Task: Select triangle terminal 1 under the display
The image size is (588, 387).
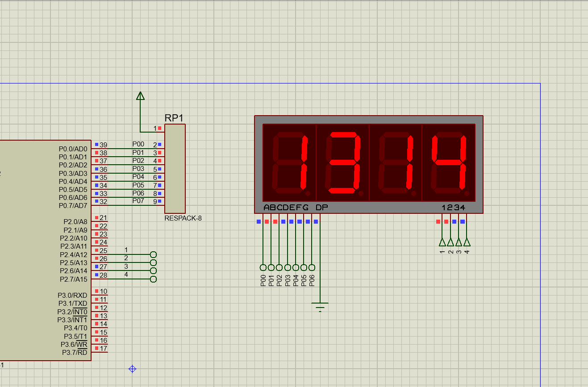Action: [x=442, y=242]
